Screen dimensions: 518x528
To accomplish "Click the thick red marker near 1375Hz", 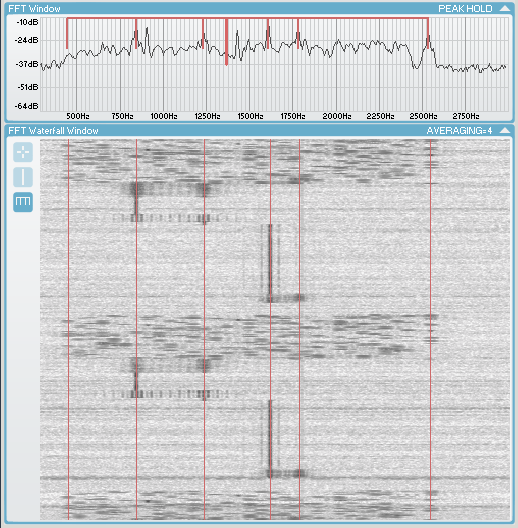I will (x=227, y=42).
